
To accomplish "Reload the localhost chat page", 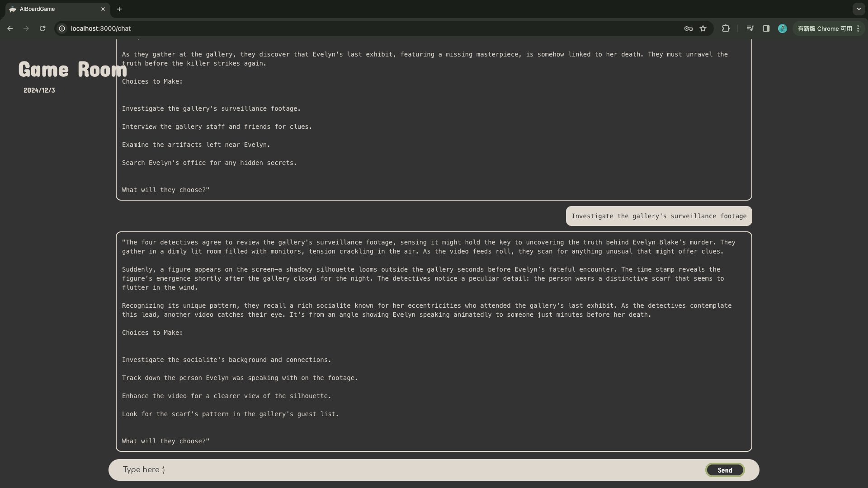I will [42, 28].
